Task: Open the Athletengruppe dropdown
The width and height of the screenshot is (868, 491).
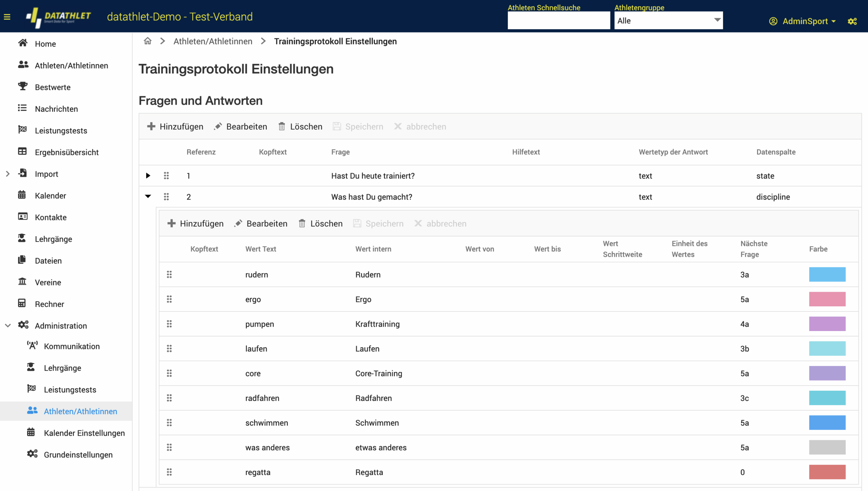Action: (x=668, y=21)
